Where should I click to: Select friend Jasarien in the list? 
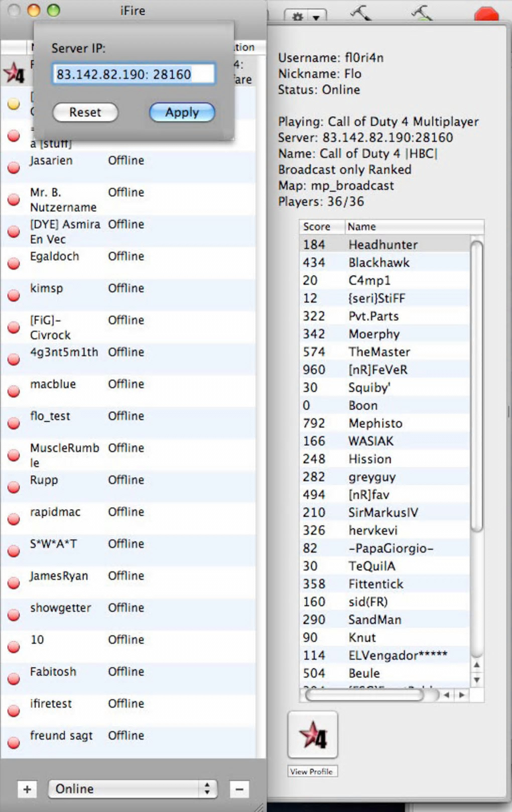point(128,167)
